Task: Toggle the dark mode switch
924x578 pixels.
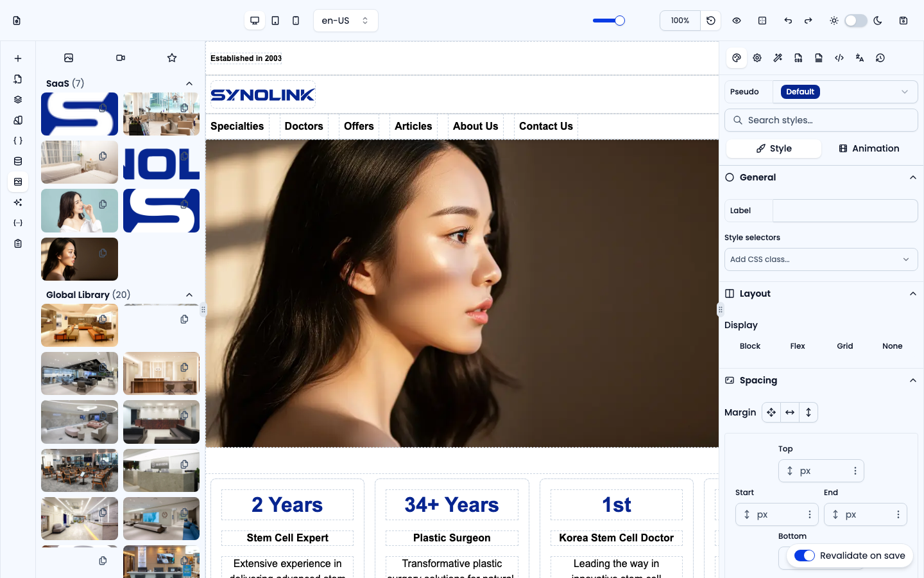Action: [856, 21]
